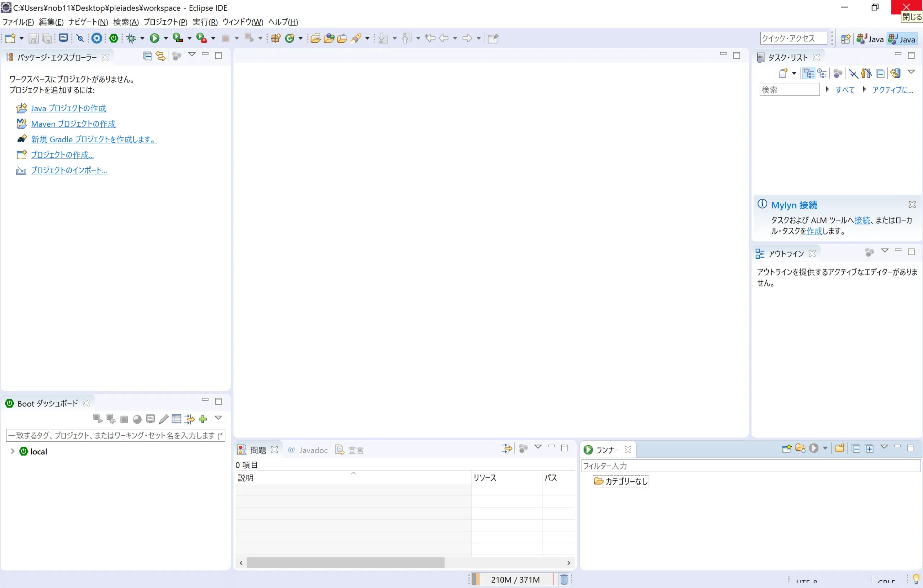Viewport: 923px width, 588px height.
Task: Open the ファイル(F) menu
Action: [x=18, y=22]
